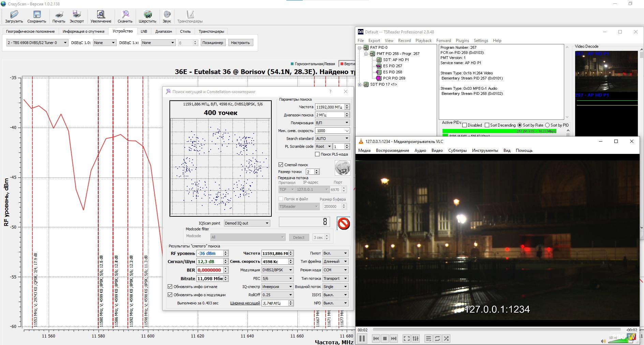Open Экспорт export tool

click(77, 14)
